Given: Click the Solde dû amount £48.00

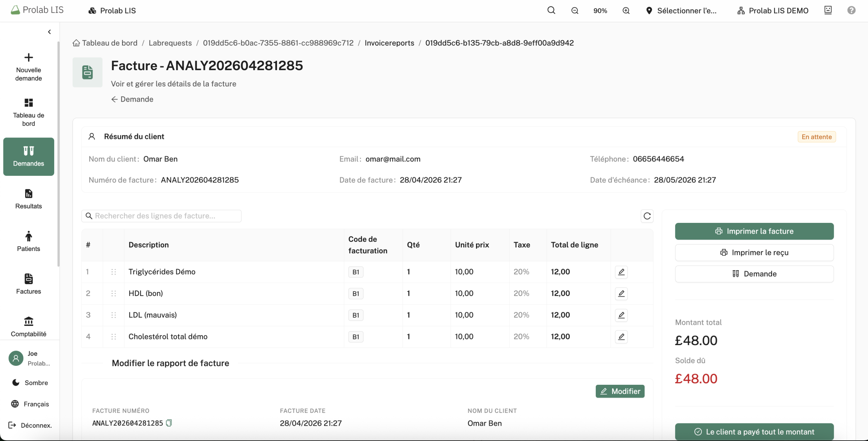Looking at the screenshot, I should point(696,379).
